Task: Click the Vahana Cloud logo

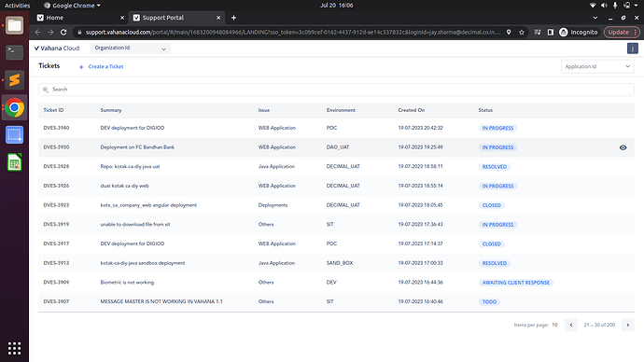Action: 57,48
